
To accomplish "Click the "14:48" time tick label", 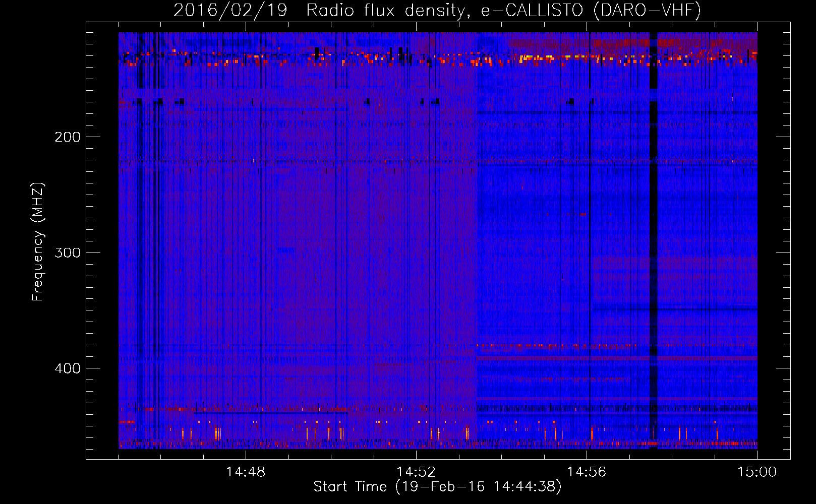I will point(246,472).
